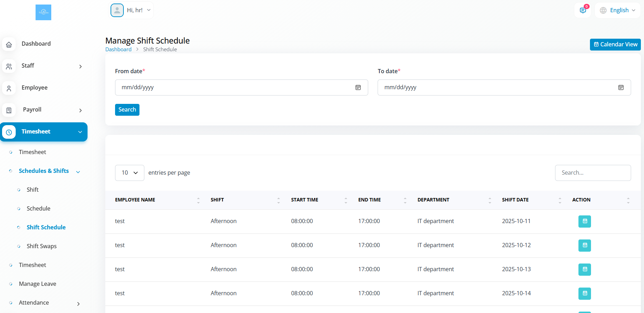This screenshot has width=644, height=313.
Task: Follow the Dashboard breadcrumb link
Action: coord(118,49)
